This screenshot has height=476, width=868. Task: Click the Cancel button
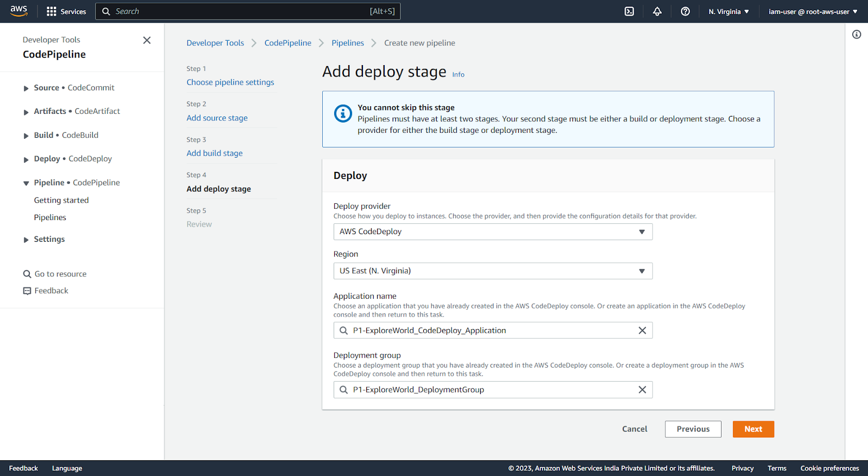635,429
